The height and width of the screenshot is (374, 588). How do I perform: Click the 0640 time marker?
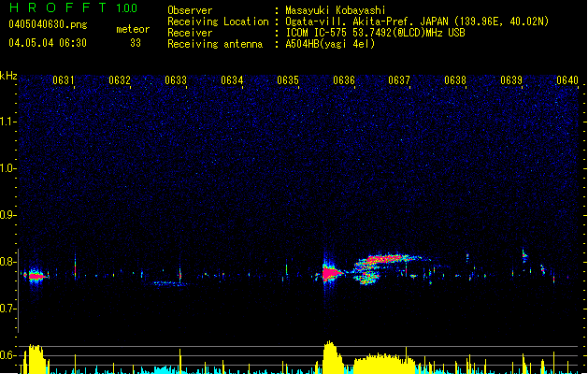tap(567, 80)
